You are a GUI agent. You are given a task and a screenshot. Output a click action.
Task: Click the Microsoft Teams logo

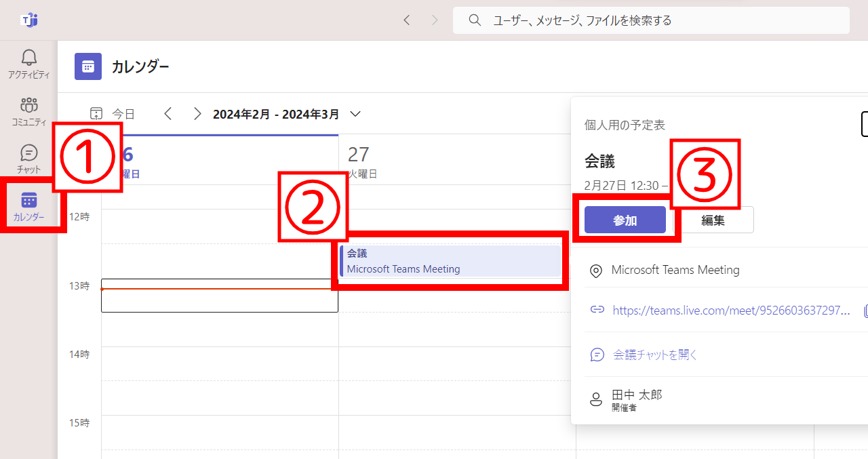[x=30, y=20]
